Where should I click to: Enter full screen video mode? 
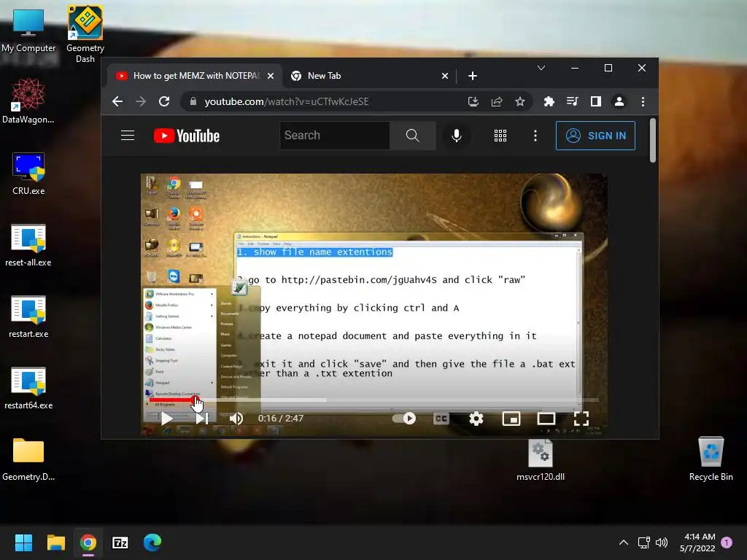pyautogui.click(x=581, y=419)
